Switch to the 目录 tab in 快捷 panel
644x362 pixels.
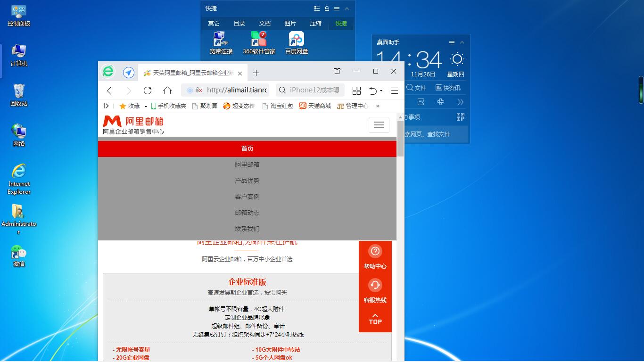[239, 24]
